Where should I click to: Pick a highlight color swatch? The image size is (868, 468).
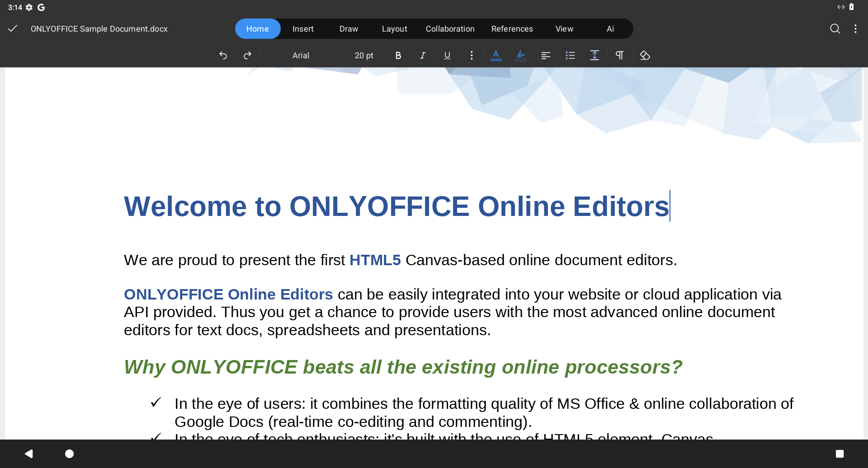click(x=520, y=55)
